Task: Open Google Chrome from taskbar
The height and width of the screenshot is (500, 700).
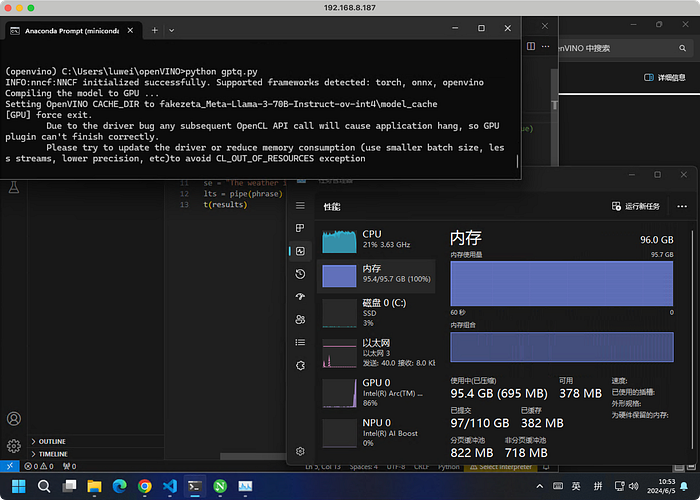Action: (145, 486)
